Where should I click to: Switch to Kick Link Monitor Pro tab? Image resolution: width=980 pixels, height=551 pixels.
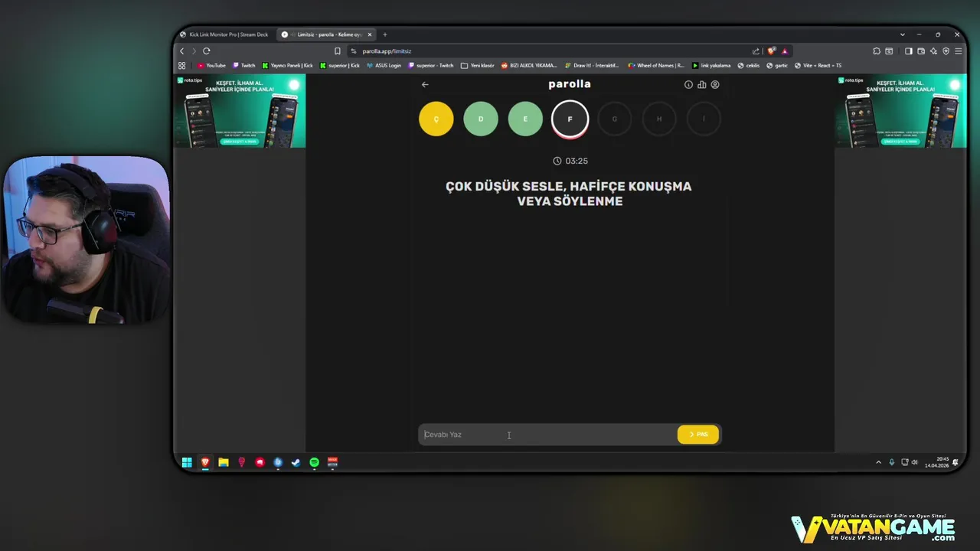224,34
